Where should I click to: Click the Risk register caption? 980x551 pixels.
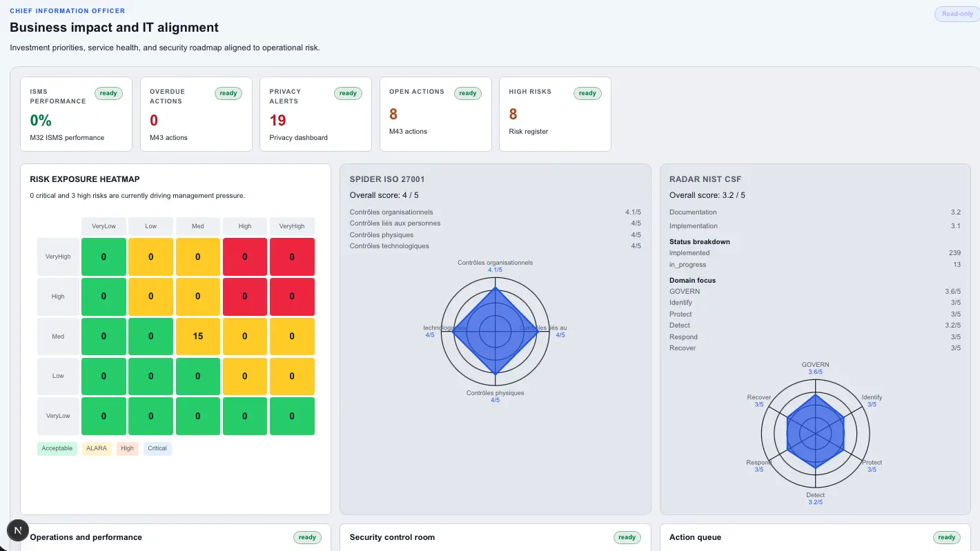point(529,132)
